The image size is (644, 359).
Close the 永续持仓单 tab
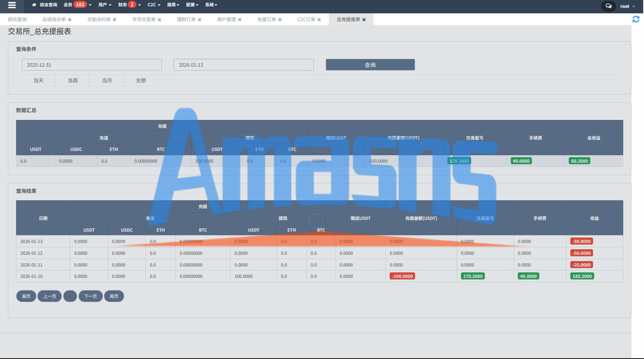70,20
